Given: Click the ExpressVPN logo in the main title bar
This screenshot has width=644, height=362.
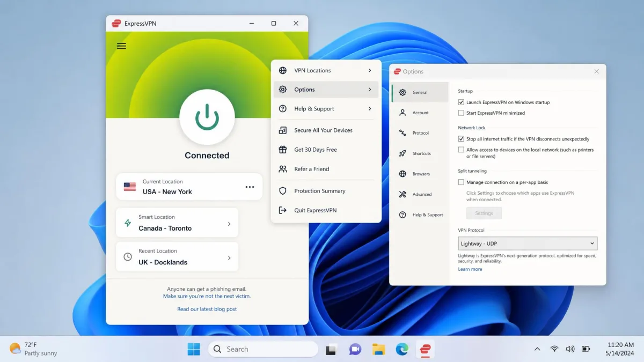Looking at the screenshot, I should [116, 24].
